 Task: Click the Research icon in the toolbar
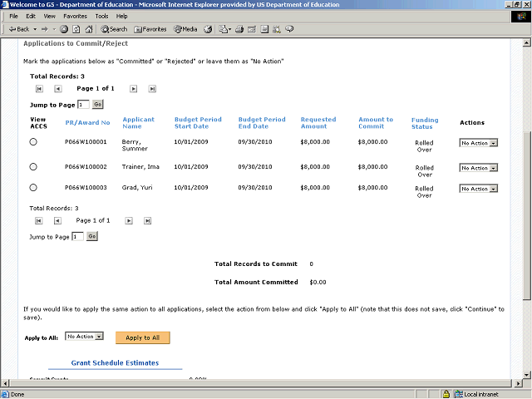click(x=277, y=29)
